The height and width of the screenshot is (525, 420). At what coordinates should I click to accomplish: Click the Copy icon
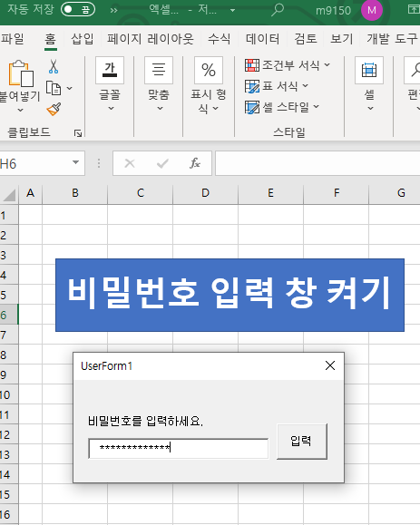click(x=54, y=88)
